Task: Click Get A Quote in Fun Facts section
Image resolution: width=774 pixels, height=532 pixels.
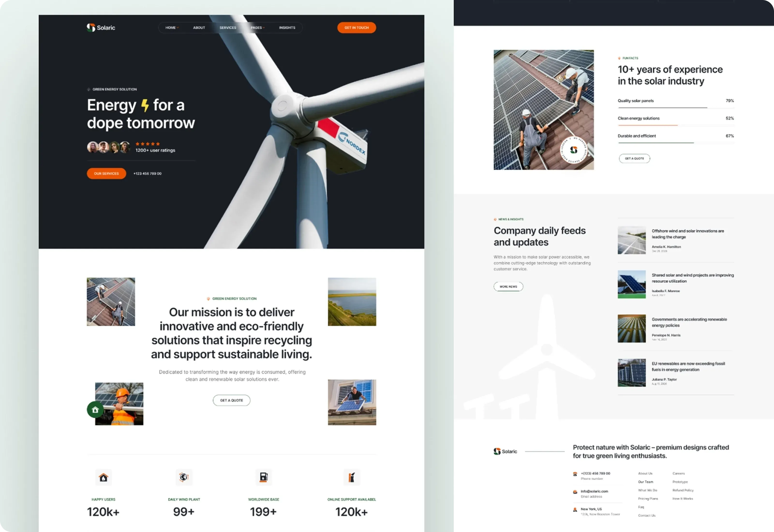Action: pos(635,158)
